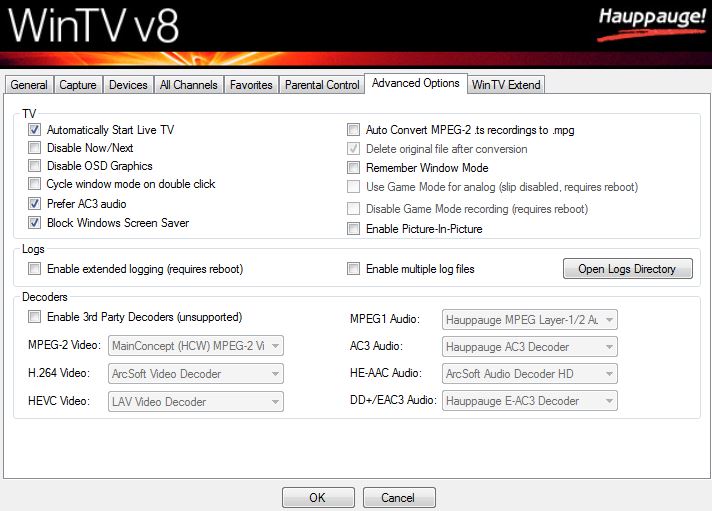Open the HEVC Video decoder dropdown
The image size is (712, 511).
click(x=196, y=402)
